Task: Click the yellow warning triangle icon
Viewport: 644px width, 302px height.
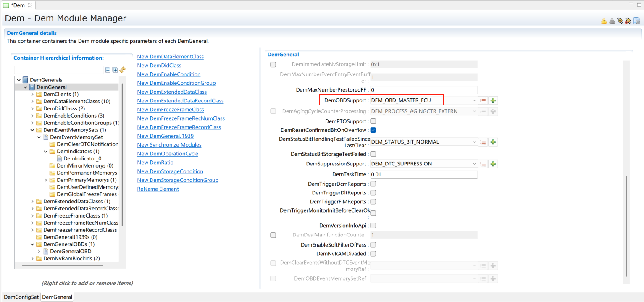Action: (604, 21)
